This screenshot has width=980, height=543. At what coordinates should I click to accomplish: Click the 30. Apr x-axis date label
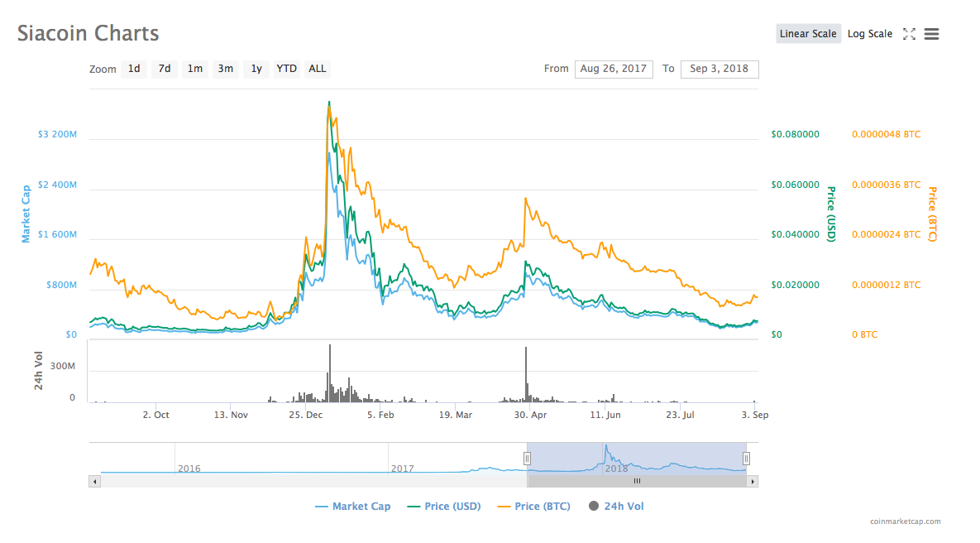pos(531,415)
